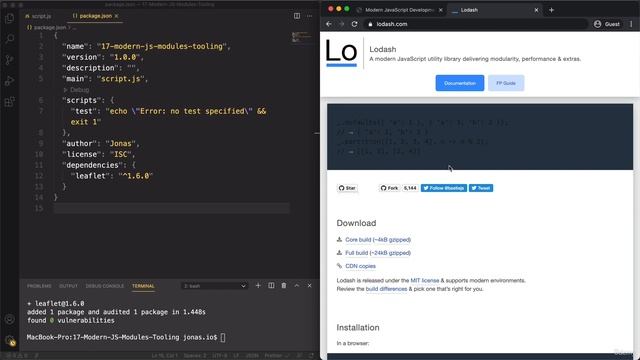The image size is (640, 360).
Task: Select the TERMINAL panel tab
Action: pos(143,286)
